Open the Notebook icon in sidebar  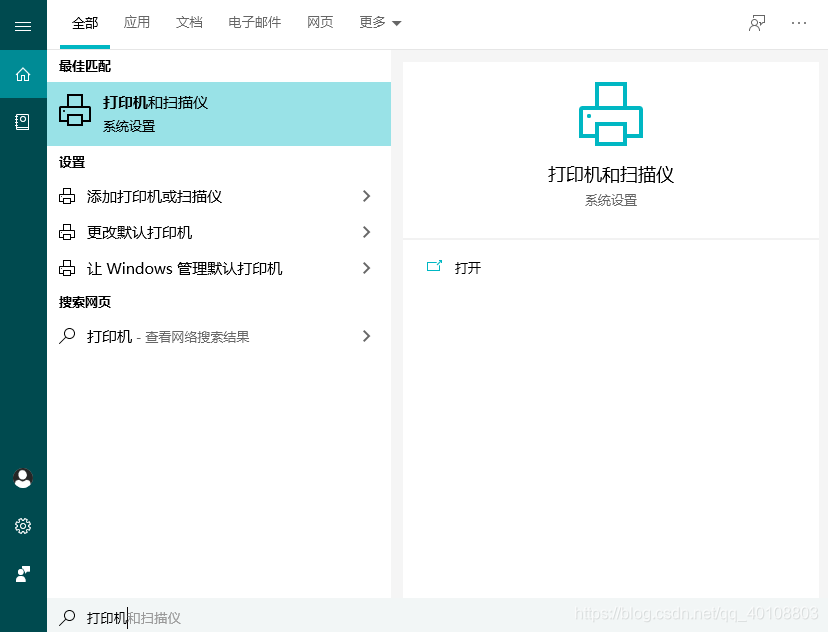tap(23, 122)
